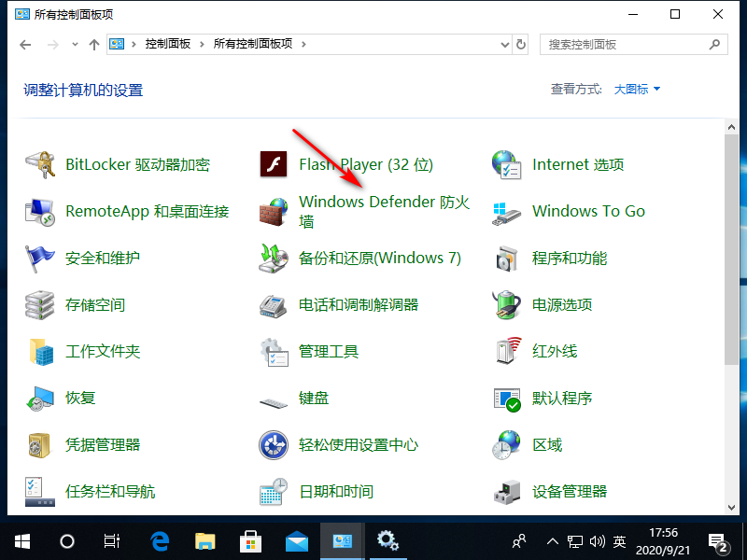
Task: Click the 轻松使用设置中心 icon
Action: tap(272, 445)
